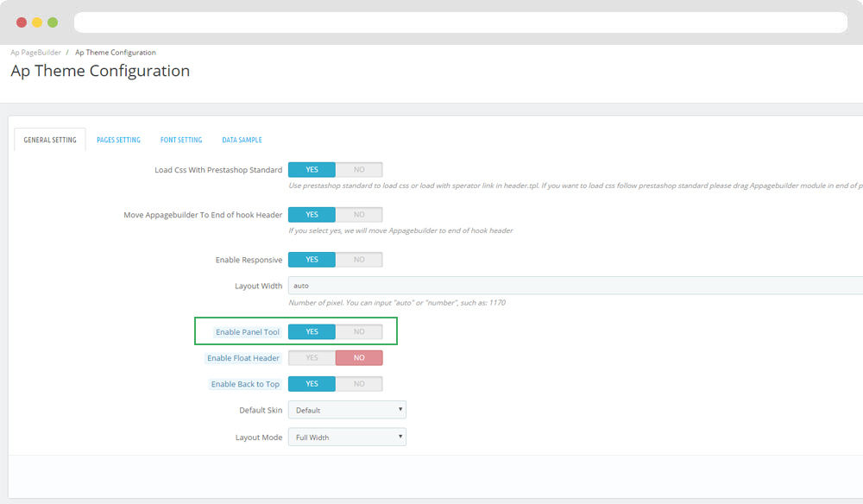The height and width of the screenshot is (504, 863).
Task: Expand the Layout Mode dropdown
Action: 347,438
